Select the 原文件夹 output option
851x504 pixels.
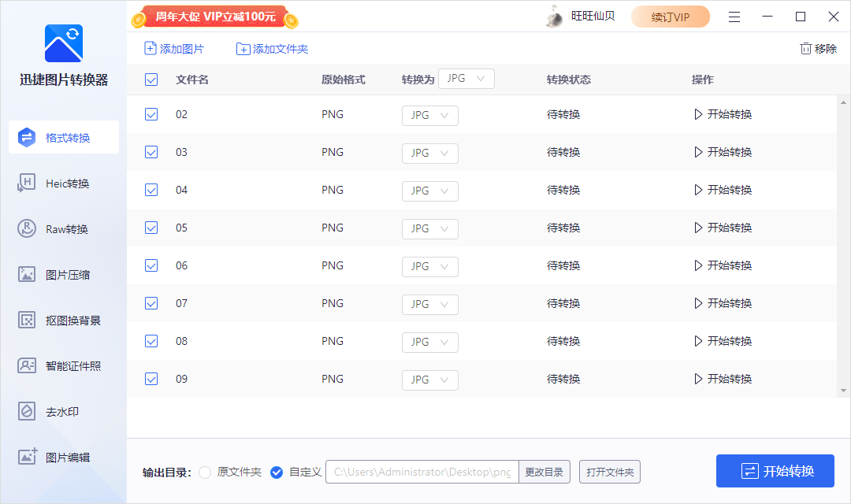pos(205,471)
